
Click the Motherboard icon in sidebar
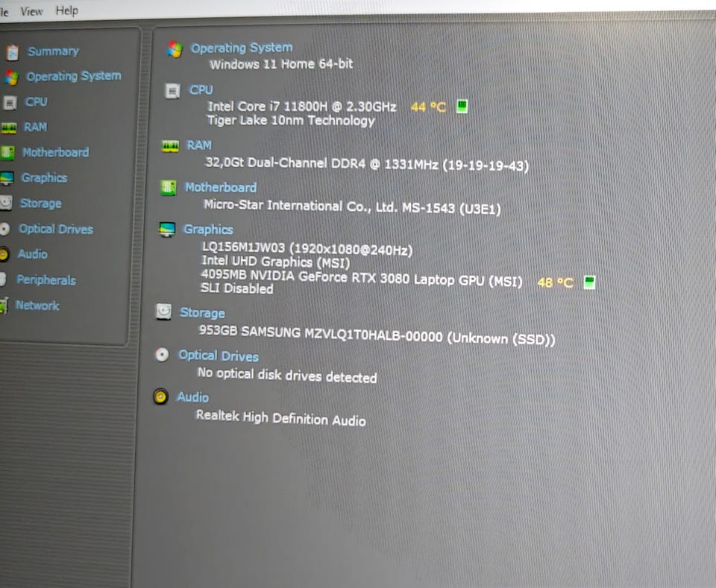[x=7, y=153]
